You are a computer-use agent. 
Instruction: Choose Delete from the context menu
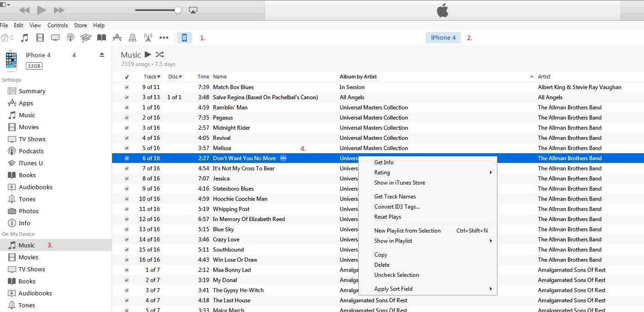pyautogui.click(x=427, y=265)
